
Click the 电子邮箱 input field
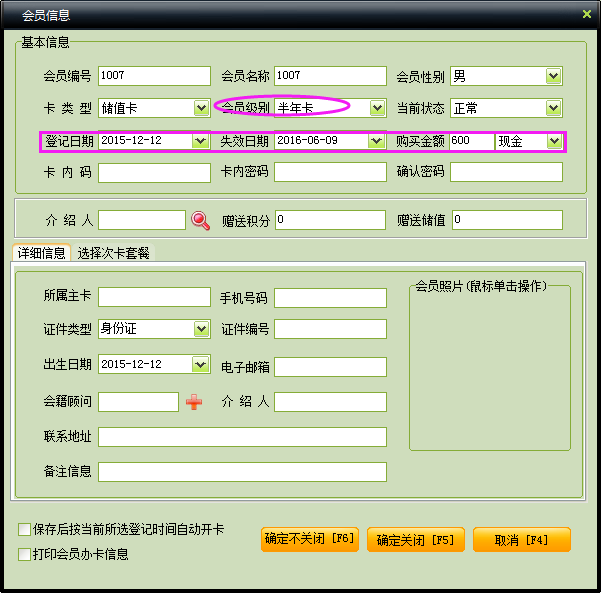tap(330, 367)
